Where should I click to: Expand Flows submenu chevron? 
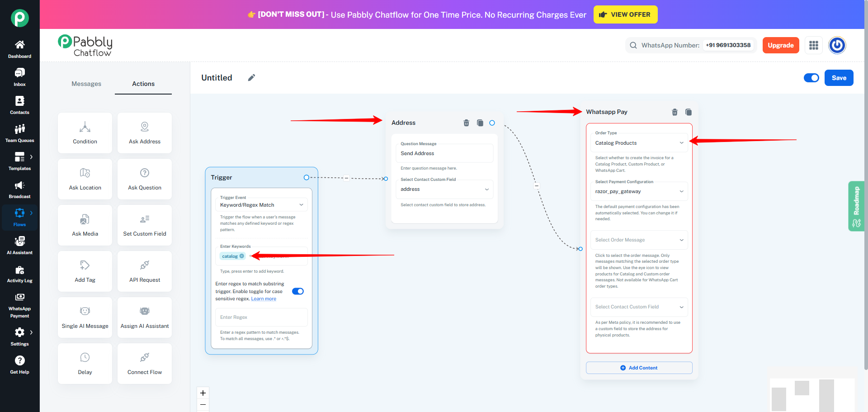[x=31, y=213]
